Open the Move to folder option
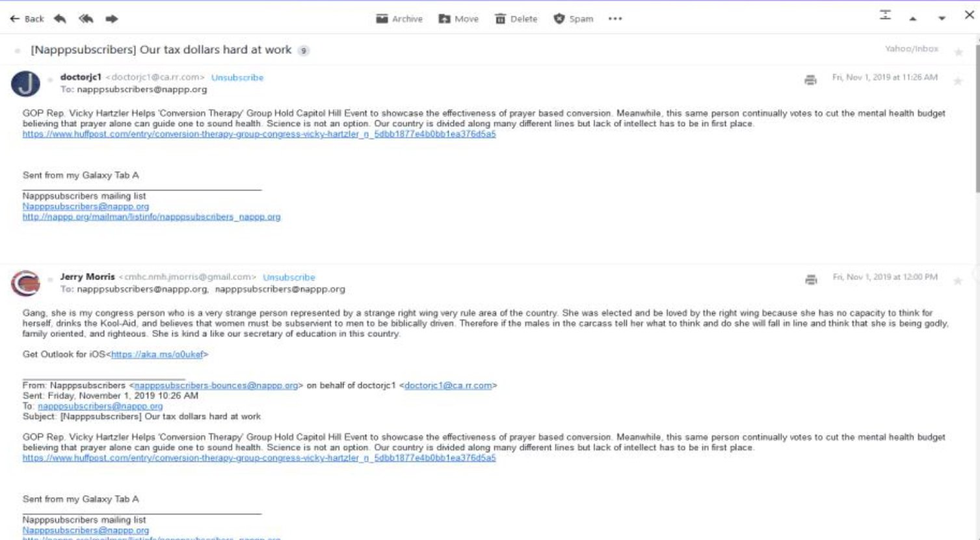This screenshot has height=540, width=980. coord(458,19)
